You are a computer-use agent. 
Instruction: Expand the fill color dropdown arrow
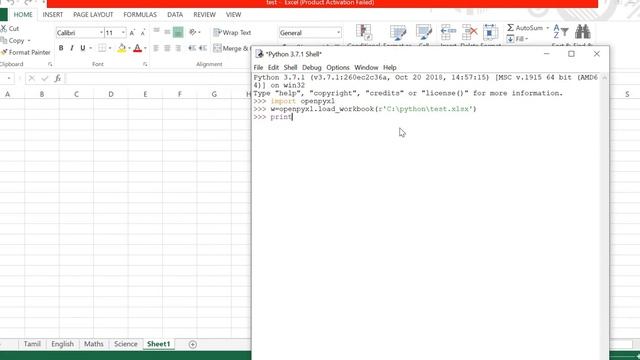point(129,48)
